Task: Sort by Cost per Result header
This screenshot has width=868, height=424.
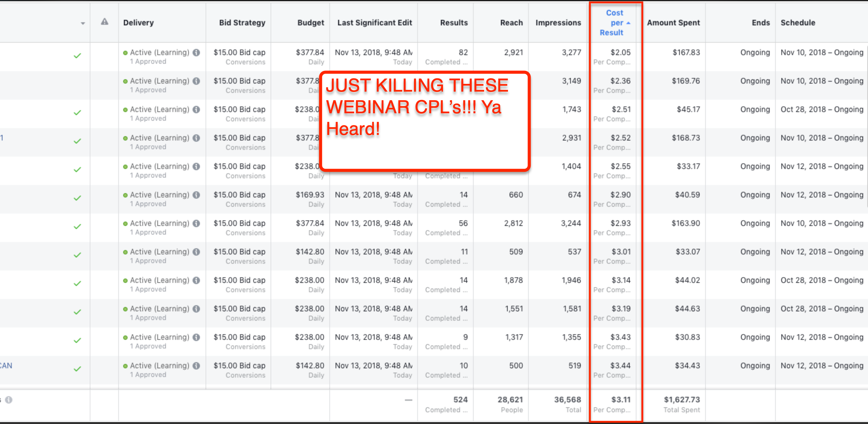Action: [x=612, y=23]
